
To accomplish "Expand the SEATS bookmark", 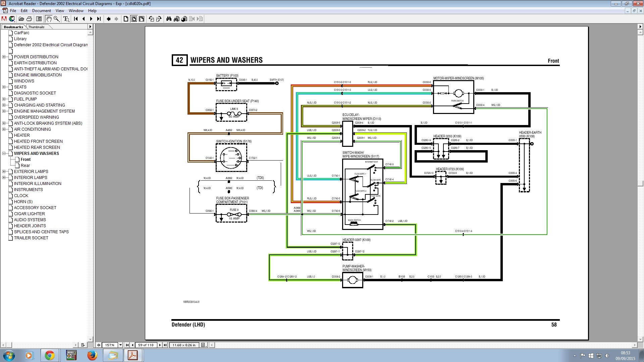I will point(4,87).
